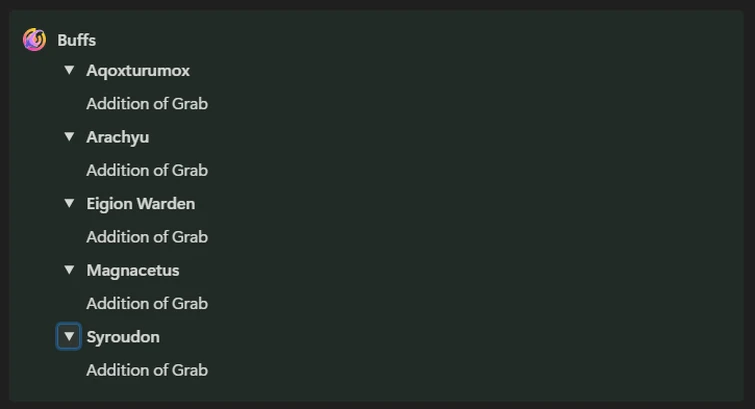
Task: Select Addition of Grab under Syroudon
Action: point(146,370)
